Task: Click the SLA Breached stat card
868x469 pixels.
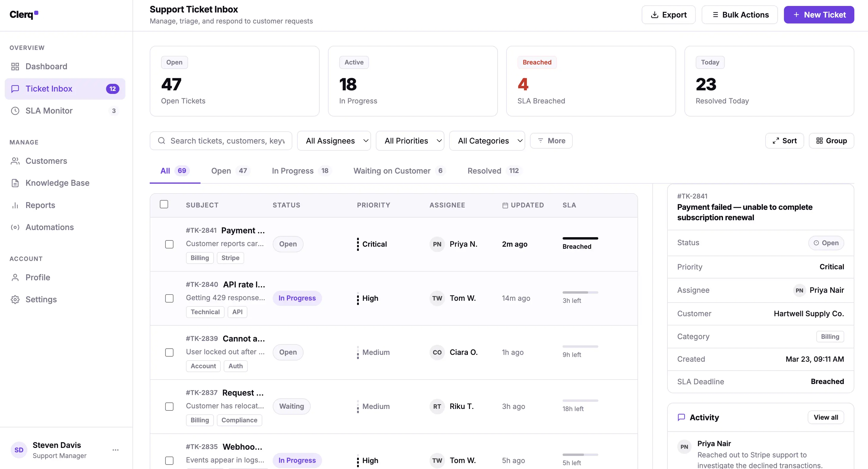Action: [591, 81]
